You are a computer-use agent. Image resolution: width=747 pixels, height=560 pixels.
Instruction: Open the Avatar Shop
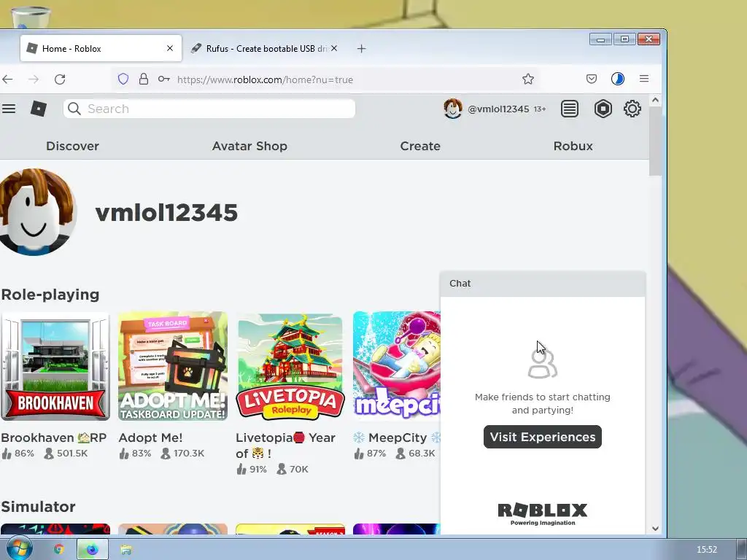tap(249, 146)
